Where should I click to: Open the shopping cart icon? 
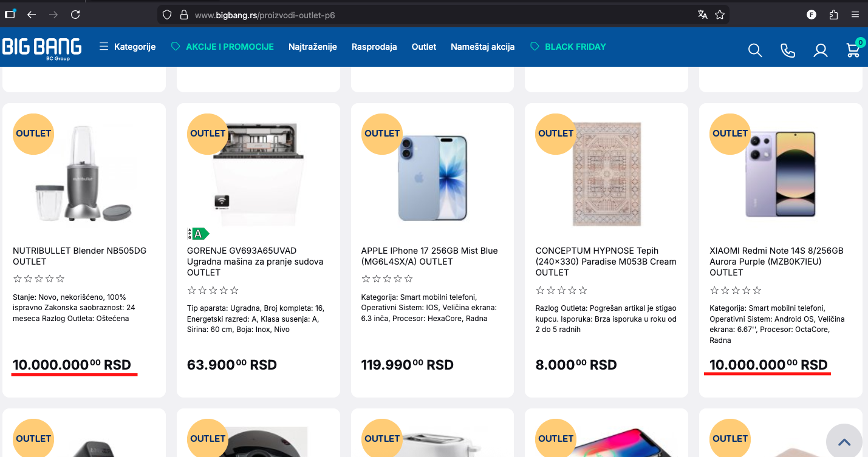coord(853,50)
